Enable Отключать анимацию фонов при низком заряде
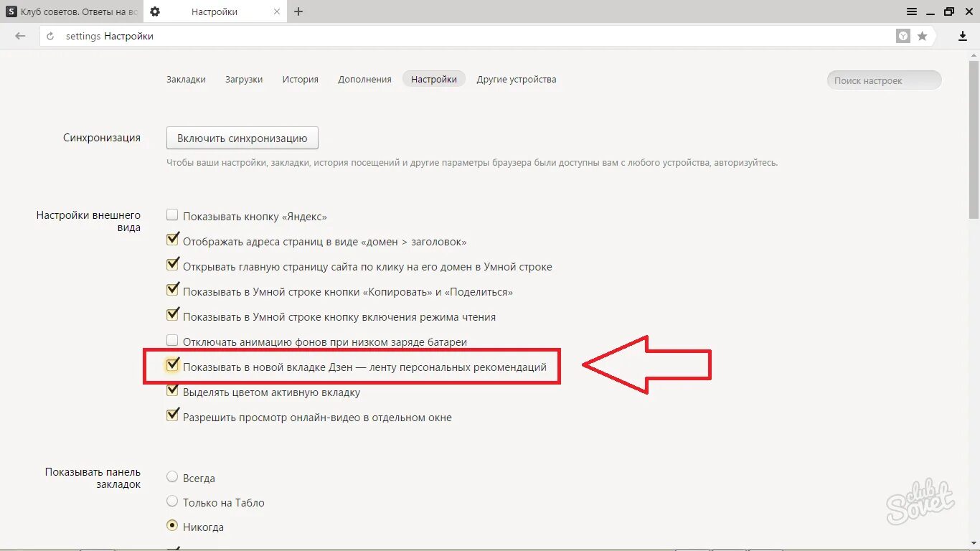This screenshot has height=551, width=980. pos(172,340)
